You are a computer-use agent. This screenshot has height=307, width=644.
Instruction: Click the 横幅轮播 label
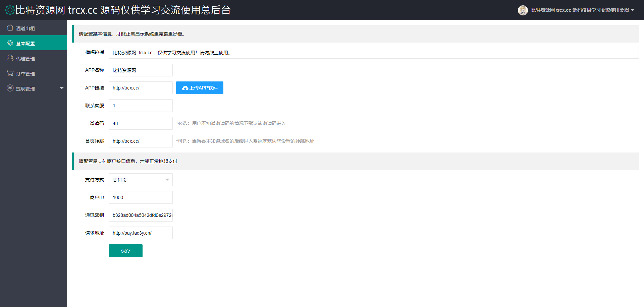click(x=95, y=52)
